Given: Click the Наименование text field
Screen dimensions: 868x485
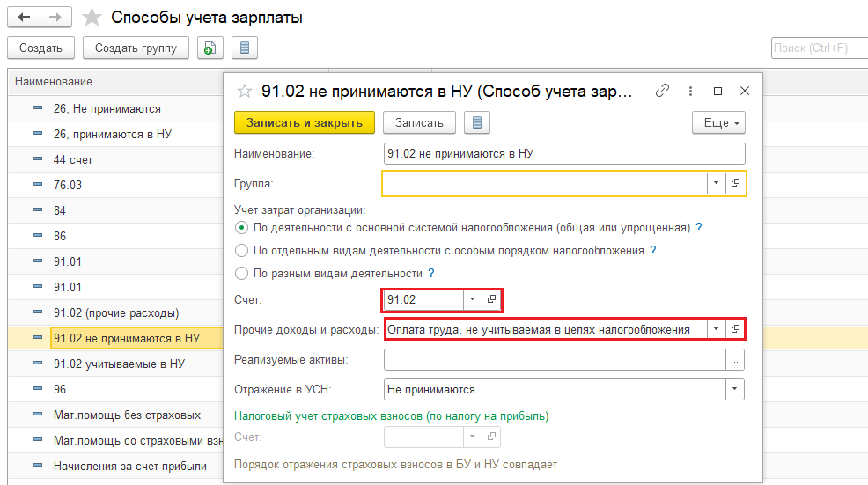Looking at the screenshot, I should click(564, 153).
